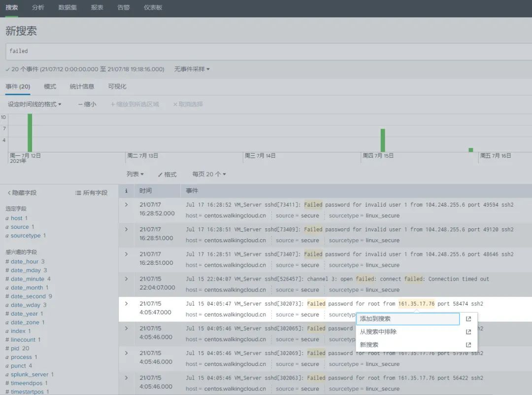Click 取消选择 button

(188, 104)
